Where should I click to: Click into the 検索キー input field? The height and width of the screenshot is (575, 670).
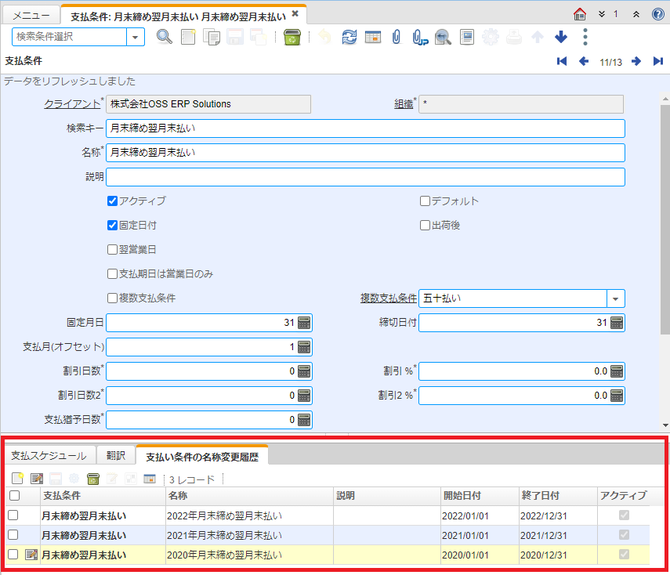pos(365,129)
